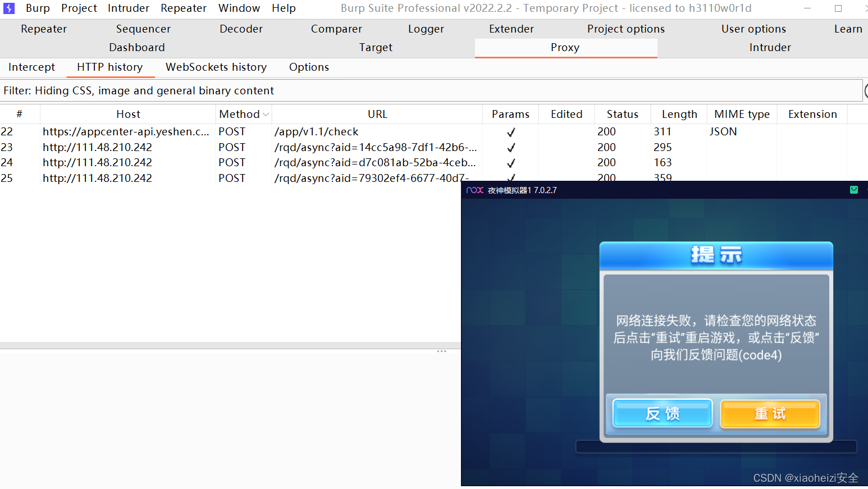Image resolution: width=868 pixels, height=489 pixels.
Task: Switch to the Logger tab
Action: (426, 29)
